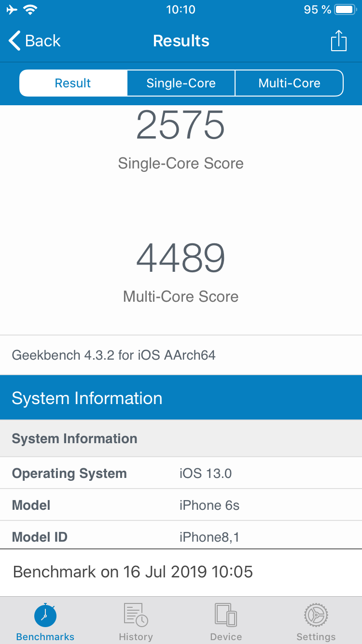The image size is (362, 644).
Task: Open the Settings gear icon
Action: (x=316, y=615)
